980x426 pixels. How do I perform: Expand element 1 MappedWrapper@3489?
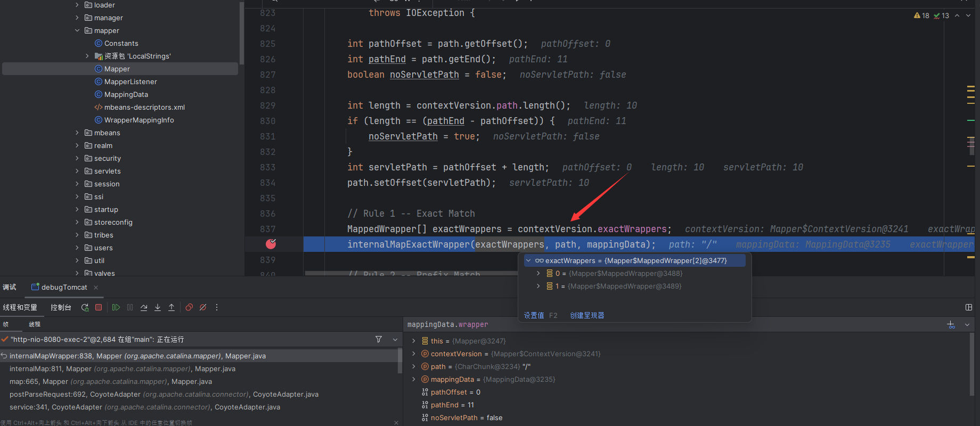pyautogui.click(x=538, y=286)
